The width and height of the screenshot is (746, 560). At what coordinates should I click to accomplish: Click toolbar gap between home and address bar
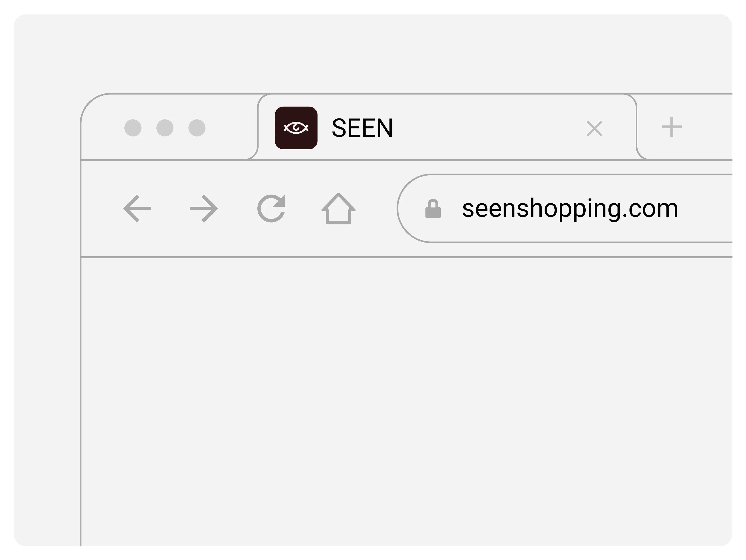pos(376,209)
